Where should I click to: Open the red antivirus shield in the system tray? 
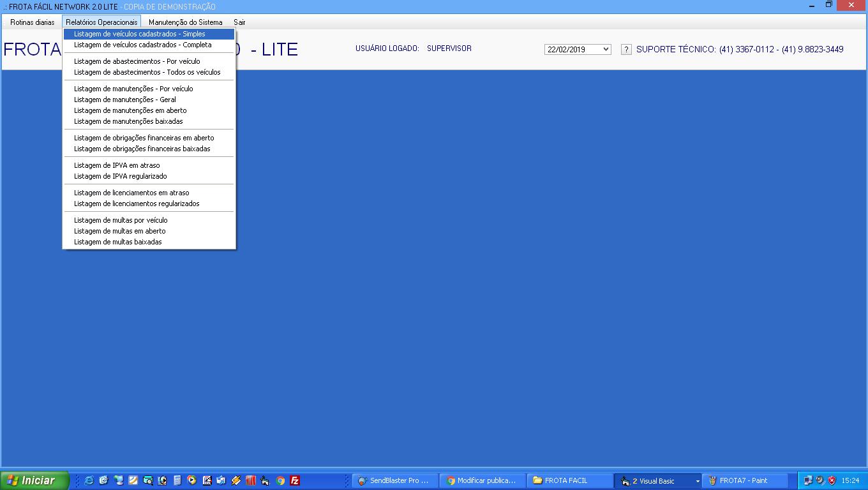point(832,480)
